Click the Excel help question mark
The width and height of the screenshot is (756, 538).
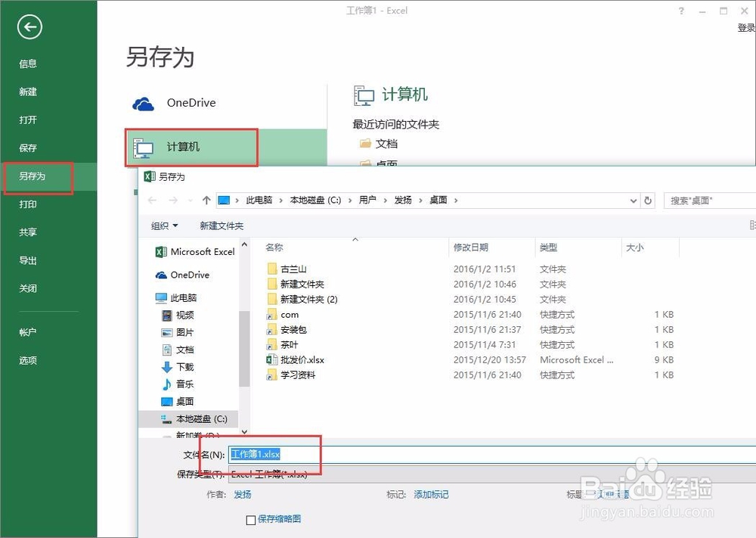point(681,11)
